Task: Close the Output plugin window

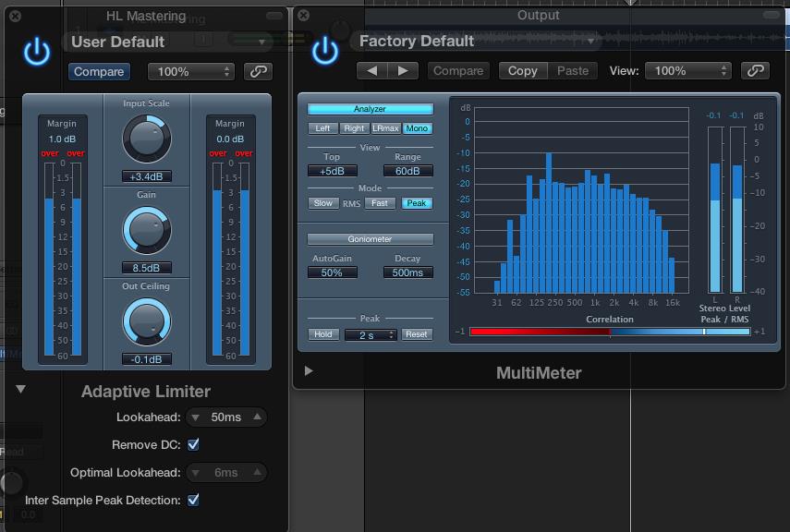Action: 303,15
